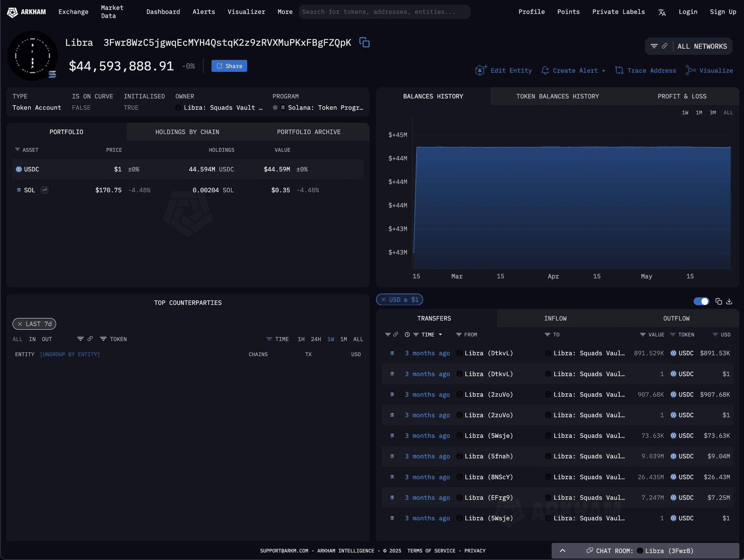Toggle the transfers switch above the table

tap(701, 301)
